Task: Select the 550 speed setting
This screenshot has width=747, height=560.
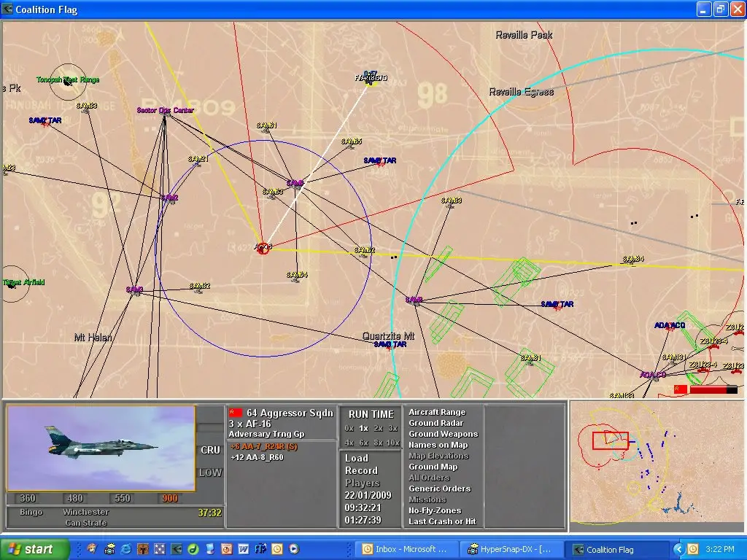Action: click(x=121, y=499)
